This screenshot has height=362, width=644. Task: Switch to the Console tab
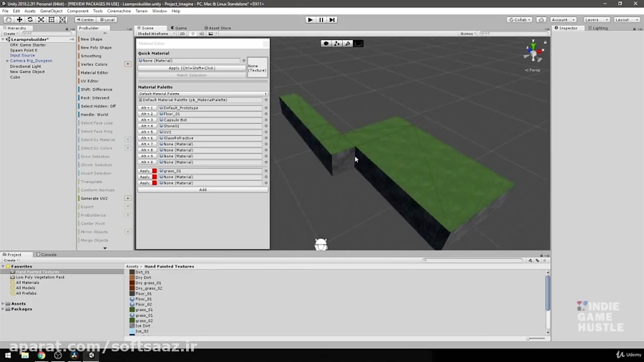pos(47,255)
